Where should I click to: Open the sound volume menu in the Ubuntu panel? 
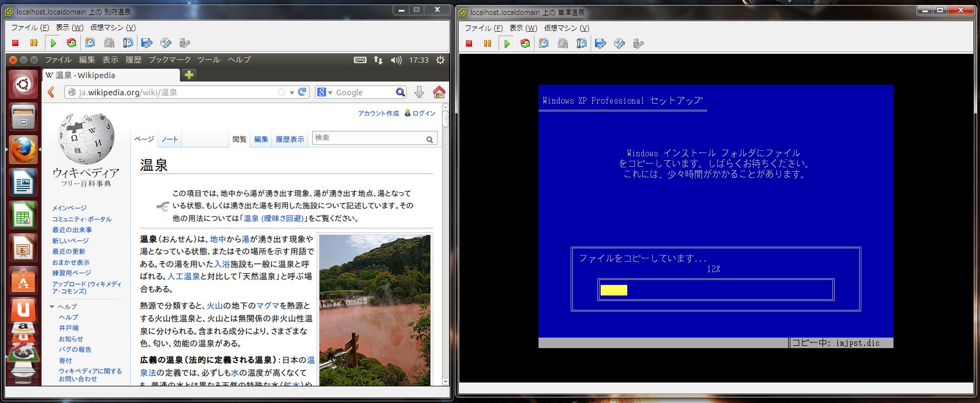click(x=396, y=60)
